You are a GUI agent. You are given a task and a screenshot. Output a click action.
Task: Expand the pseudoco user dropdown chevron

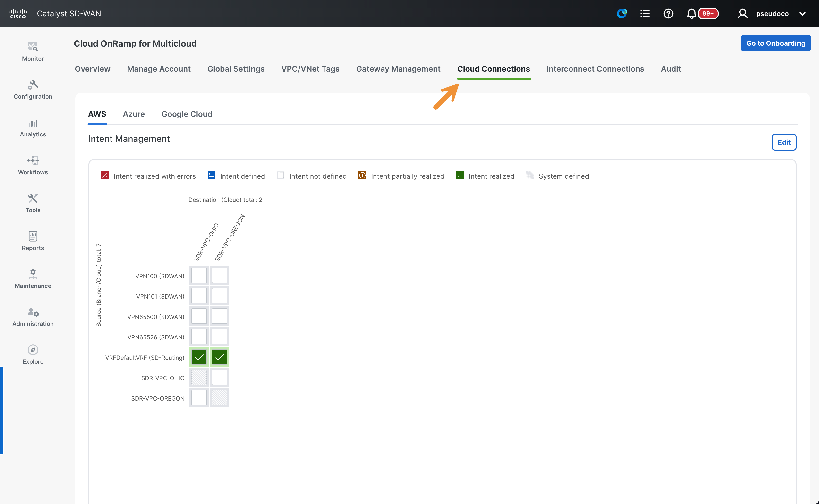803,14
